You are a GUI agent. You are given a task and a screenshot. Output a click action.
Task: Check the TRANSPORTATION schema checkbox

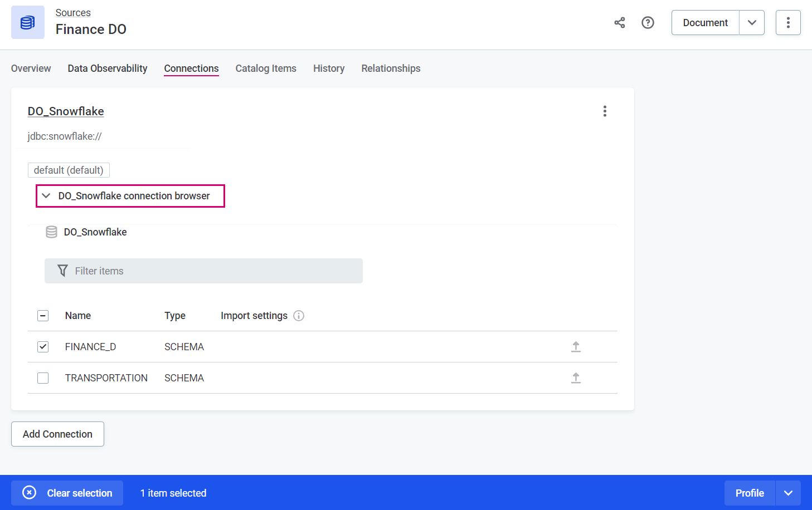tap(43, 378)
